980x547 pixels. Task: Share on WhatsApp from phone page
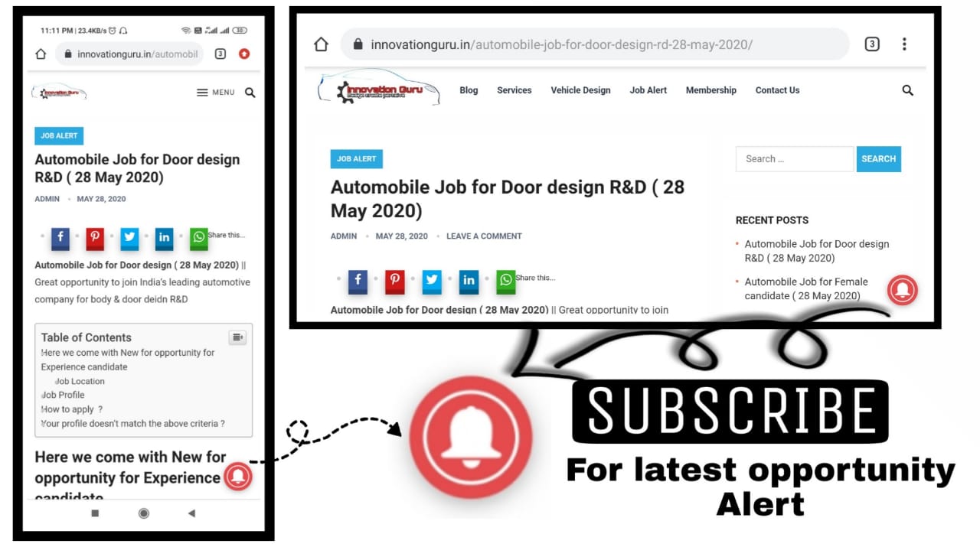click(x=199, y=238)
